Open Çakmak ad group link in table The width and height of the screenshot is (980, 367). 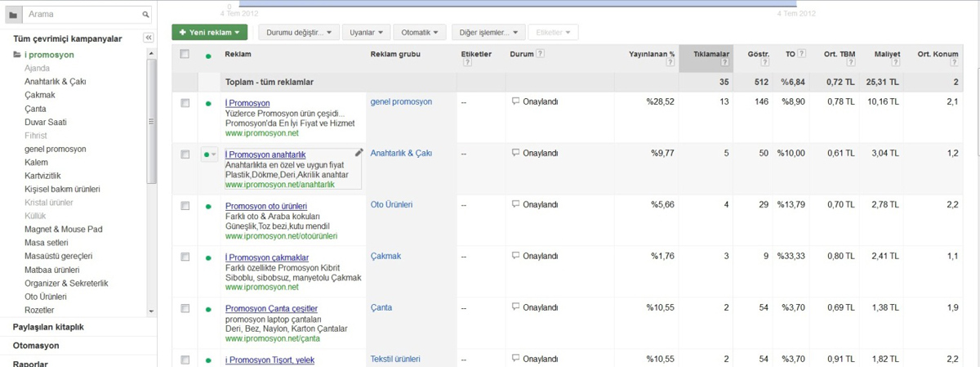[x=385, y=257]
